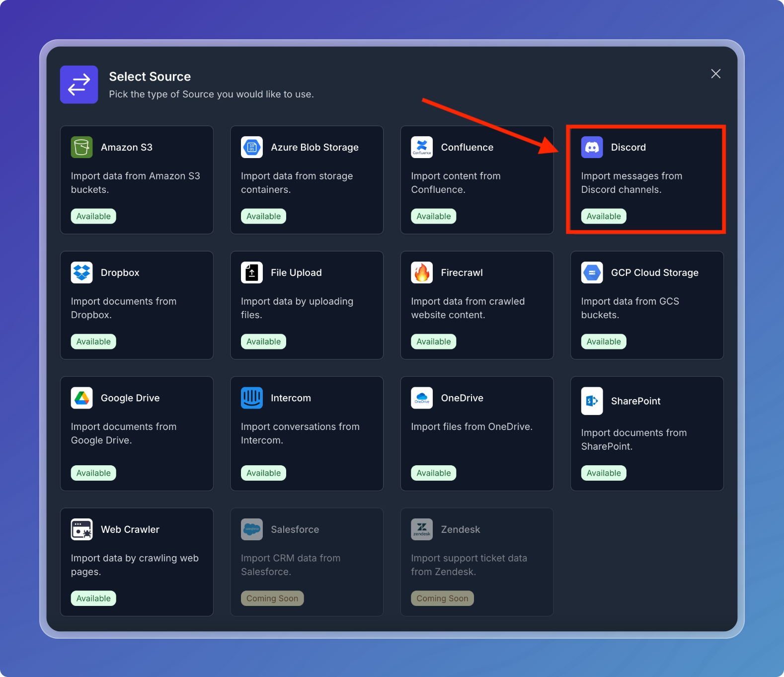Click the Dropbox logo icon
This screenshot has width=784, height=677.
click(81, 272)
